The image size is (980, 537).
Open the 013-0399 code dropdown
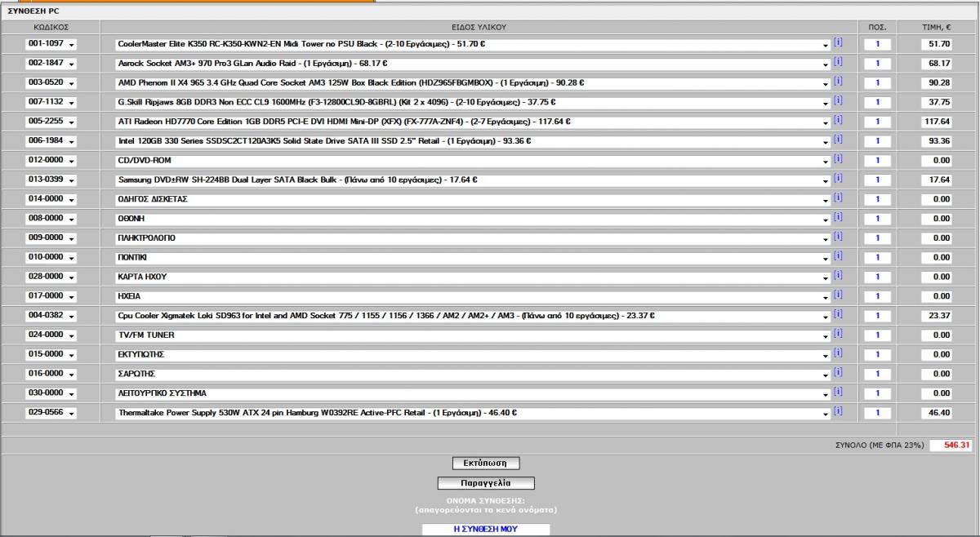(x=51, y=180)
